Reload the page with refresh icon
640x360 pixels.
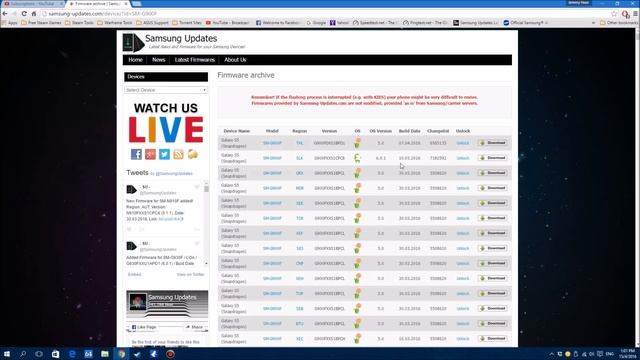pyautogui.click(x=24, y=13)
